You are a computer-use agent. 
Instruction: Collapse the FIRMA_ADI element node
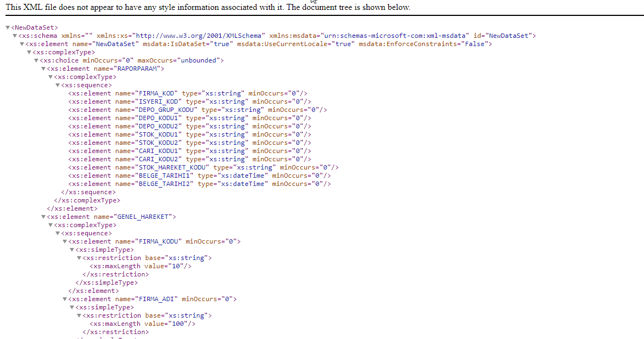pyautogui.click(x=64, y=299)
